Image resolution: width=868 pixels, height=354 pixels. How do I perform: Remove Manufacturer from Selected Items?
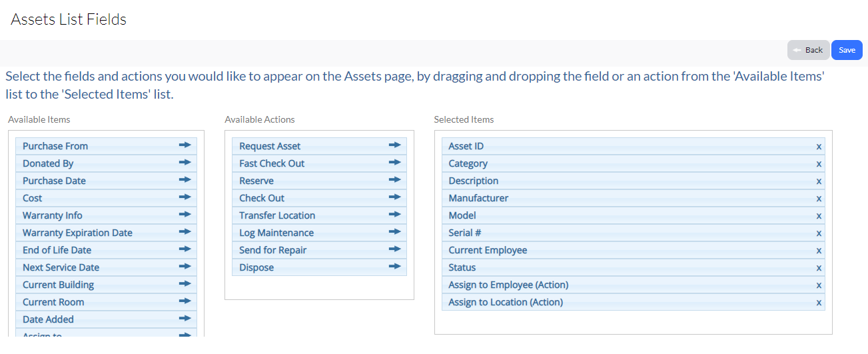819,199
